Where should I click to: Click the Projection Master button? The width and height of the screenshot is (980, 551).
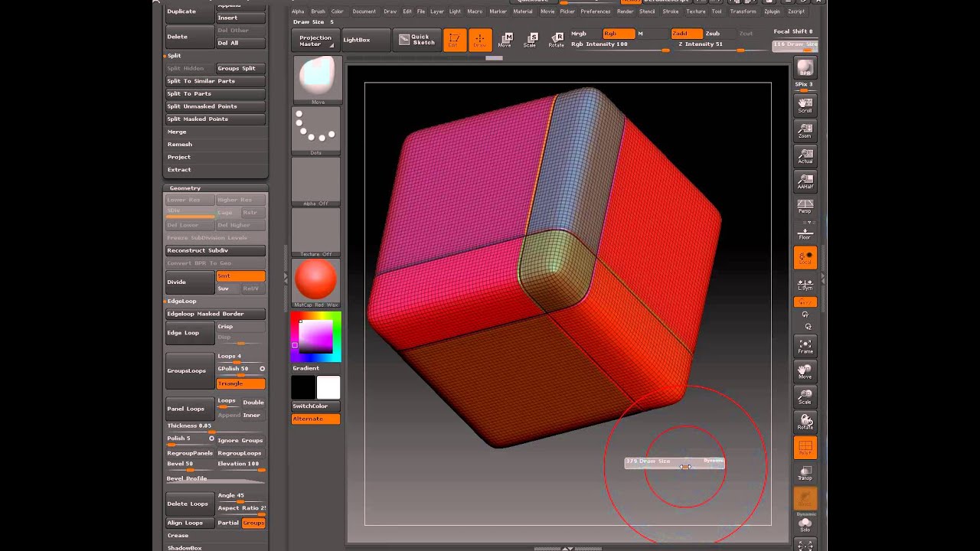pyautogui.click(x=315, y=40)
